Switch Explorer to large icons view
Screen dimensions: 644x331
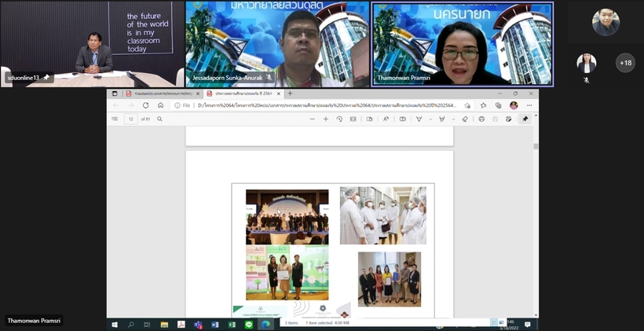502,322
